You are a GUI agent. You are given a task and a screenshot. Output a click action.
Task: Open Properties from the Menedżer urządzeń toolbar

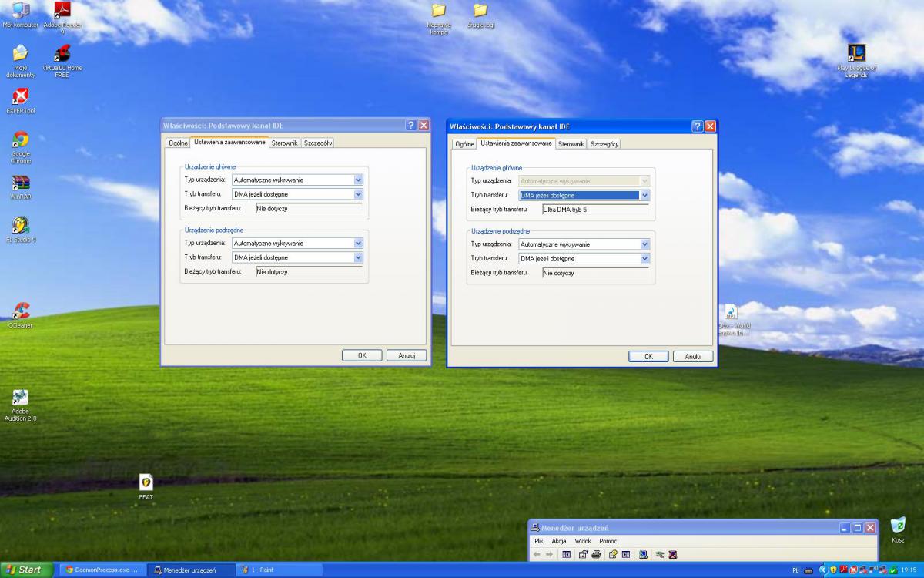(582, 554)
